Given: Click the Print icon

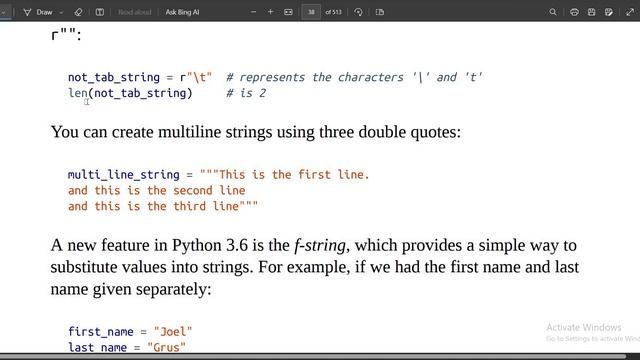Looking at the screenshot, I should [x=574, y=12].
